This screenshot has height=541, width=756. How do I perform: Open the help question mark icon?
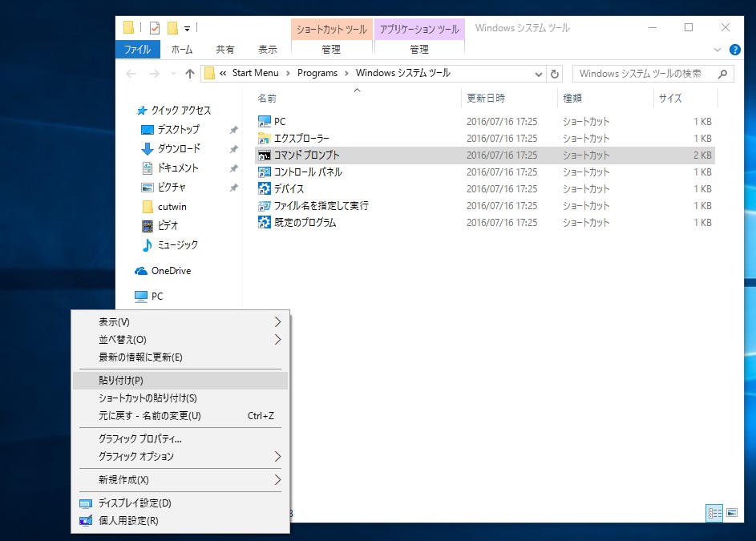734,50
